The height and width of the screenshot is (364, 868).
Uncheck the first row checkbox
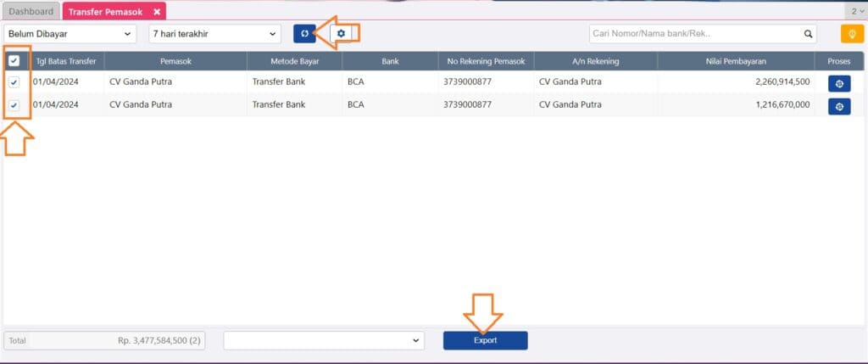pos(14,83)
